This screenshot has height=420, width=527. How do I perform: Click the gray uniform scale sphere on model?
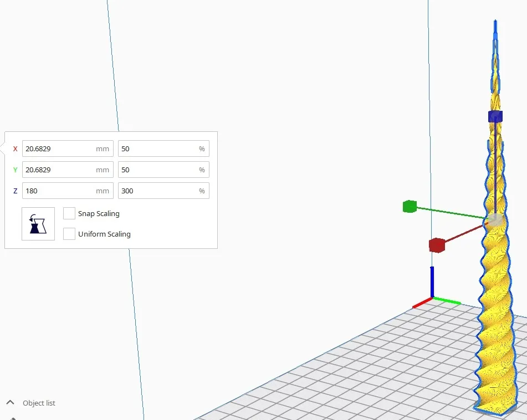click(x=495, y=219)
